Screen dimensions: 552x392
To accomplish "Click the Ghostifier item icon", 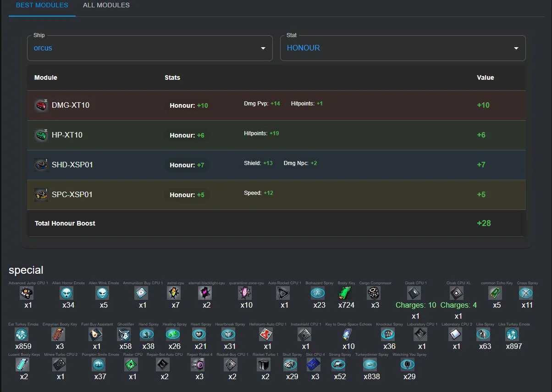I will (x=125, y=335).
